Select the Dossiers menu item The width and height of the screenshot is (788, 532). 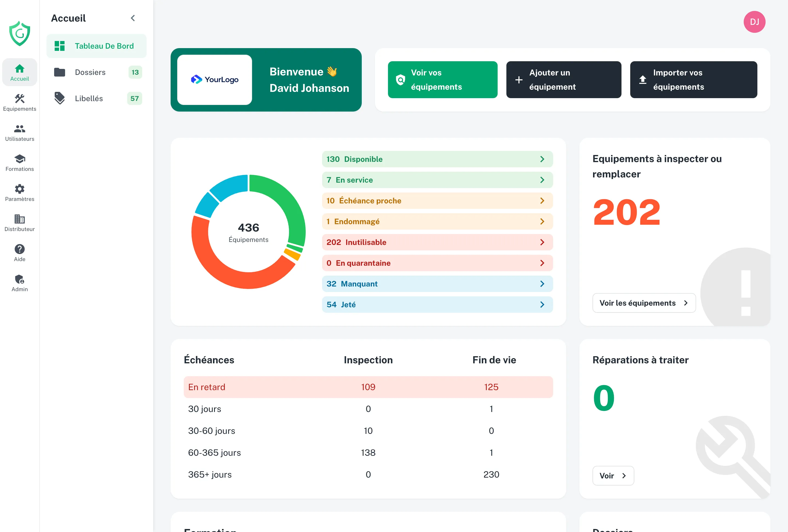(97, 72)
